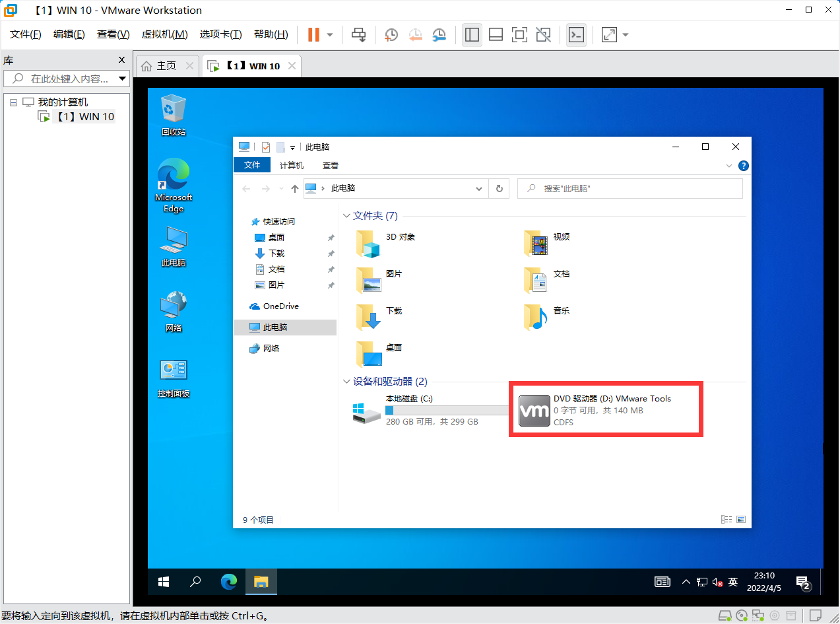Close the 库 library panel
The width and height of the screenshot is (840, 624).
(121, 59)
